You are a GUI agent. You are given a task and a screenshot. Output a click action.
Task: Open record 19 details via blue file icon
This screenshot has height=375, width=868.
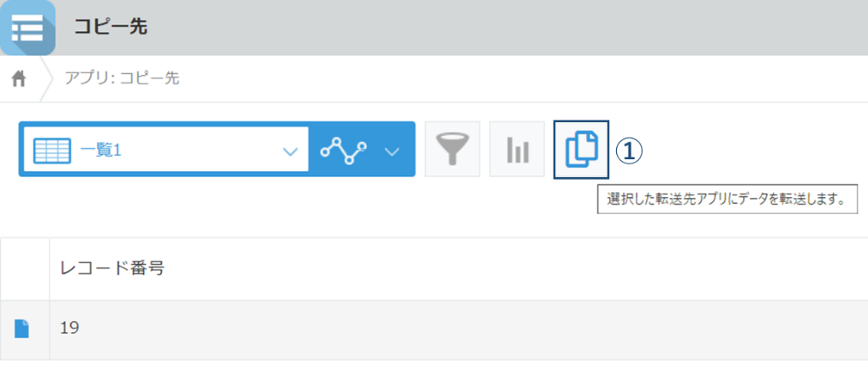point(21,329)
